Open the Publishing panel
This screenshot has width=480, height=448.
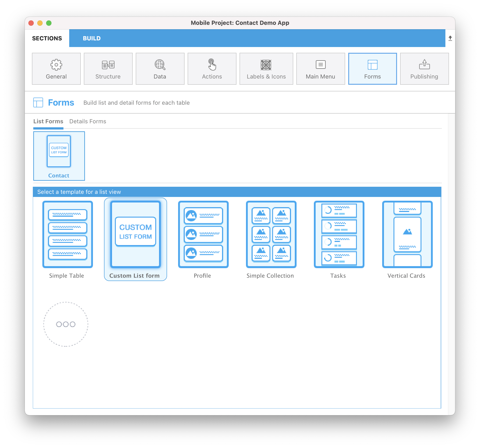(x=424, y=68)
